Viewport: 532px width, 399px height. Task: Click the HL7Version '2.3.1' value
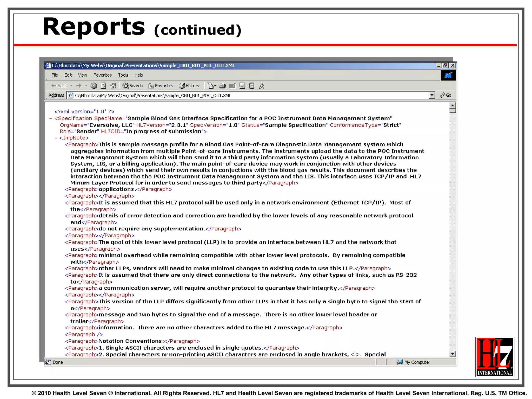178,125
